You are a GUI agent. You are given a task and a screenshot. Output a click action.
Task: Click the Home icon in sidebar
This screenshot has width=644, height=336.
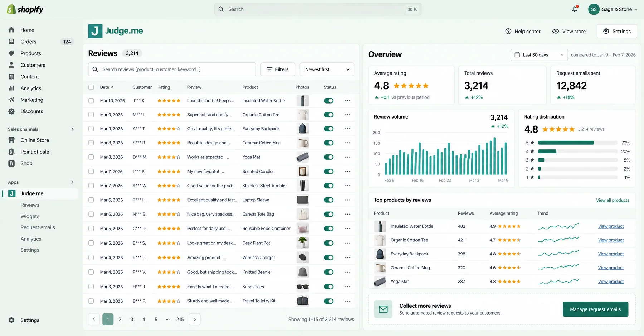point(11,30)
